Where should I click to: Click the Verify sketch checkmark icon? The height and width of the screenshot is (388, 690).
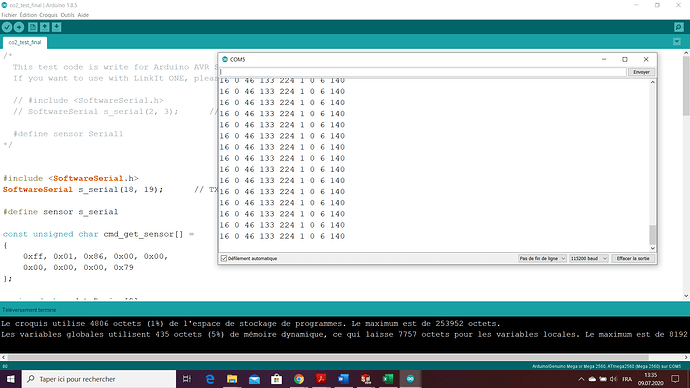click(x=7, y=27)
